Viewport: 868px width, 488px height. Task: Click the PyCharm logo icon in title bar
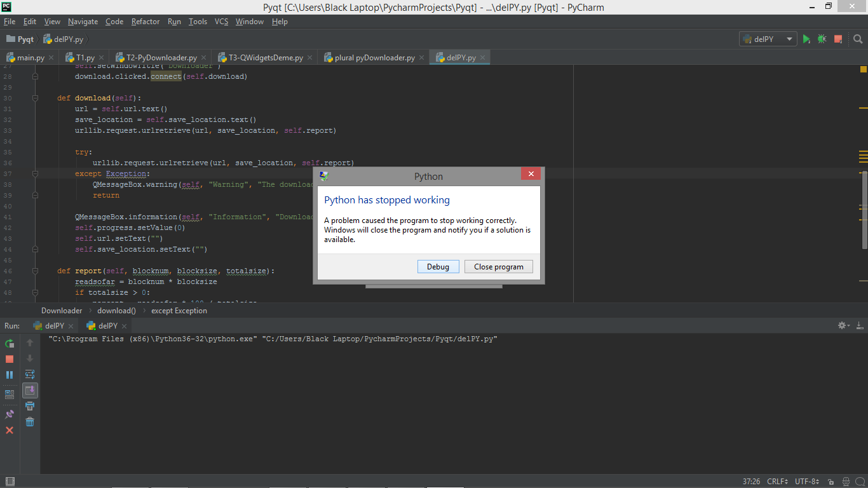7,7
